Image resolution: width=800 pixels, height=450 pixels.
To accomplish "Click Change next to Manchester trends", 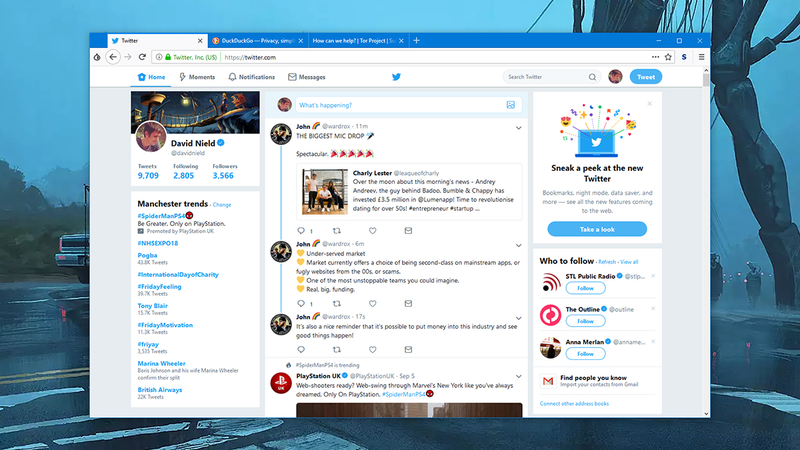I will 222,205.
